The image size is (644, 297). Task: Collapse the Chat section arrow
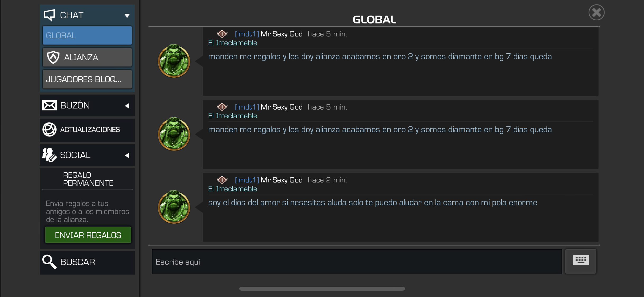[x=127, y=16]
